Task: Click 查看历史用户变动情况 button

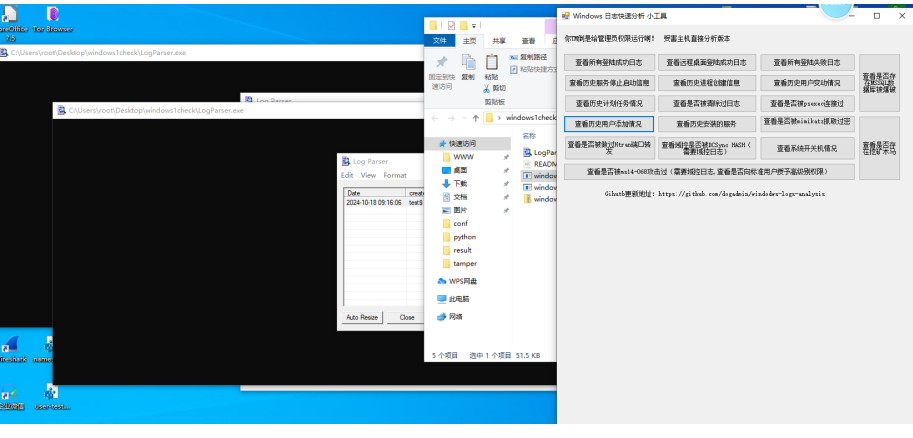Action: 808,83
